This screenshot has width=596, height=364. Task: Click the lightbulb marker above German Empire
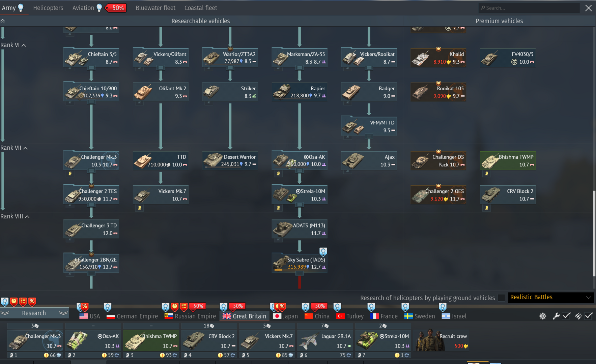coord(108,307)
